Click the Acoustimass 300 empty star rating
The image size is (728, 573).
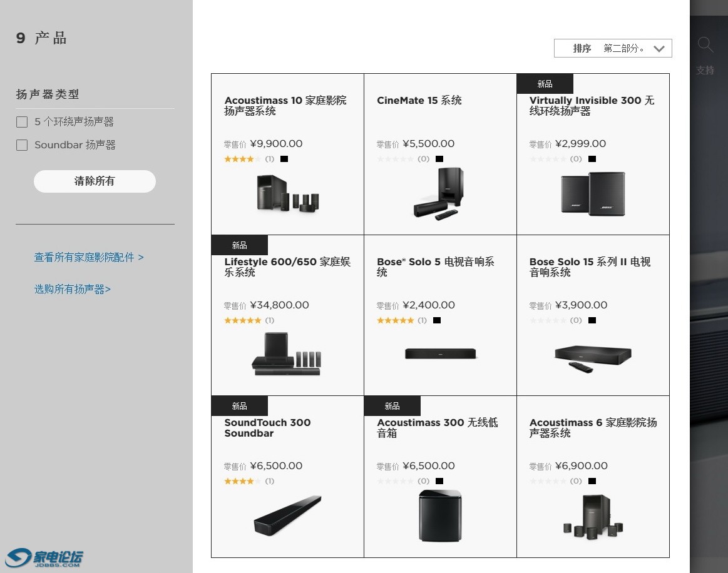tap(395, 481)
